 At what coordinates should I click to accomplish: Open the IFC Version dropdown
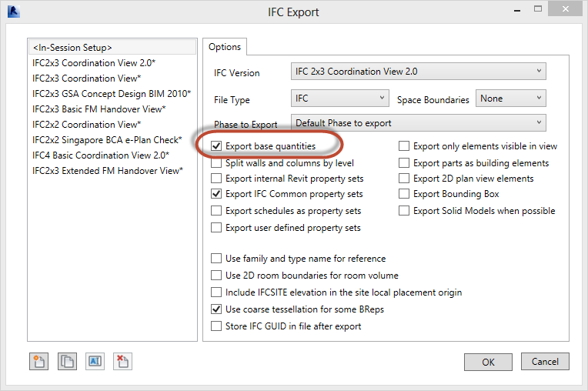(x=419, y=73)
